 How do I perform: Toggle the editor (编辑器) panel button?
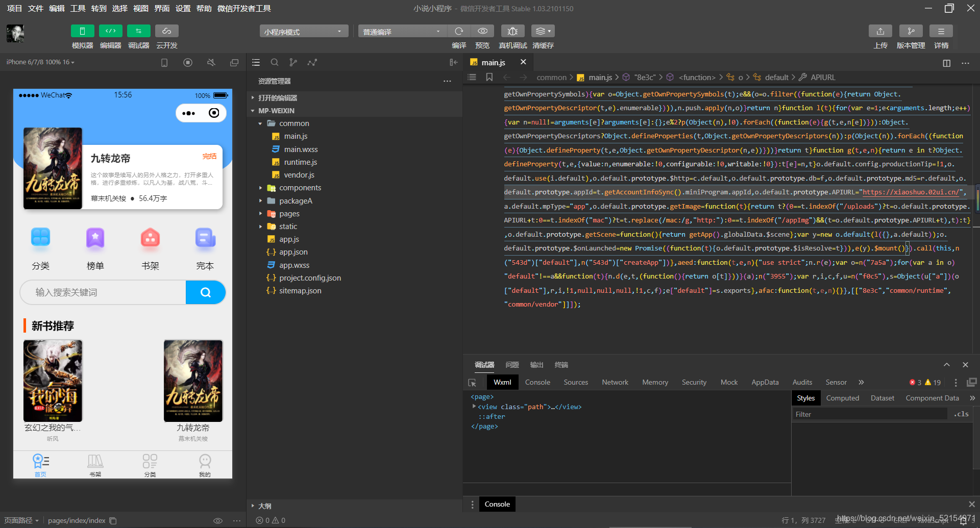[x=110, y=31]
